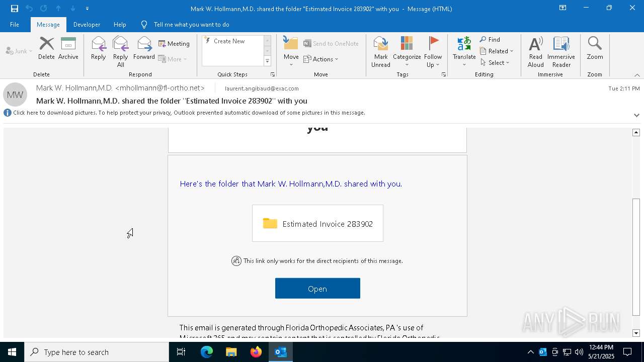Open the Move folder dropdown
Image resolution: width=644 pixels, height=362 pixels.
click(x=291, y=52)
